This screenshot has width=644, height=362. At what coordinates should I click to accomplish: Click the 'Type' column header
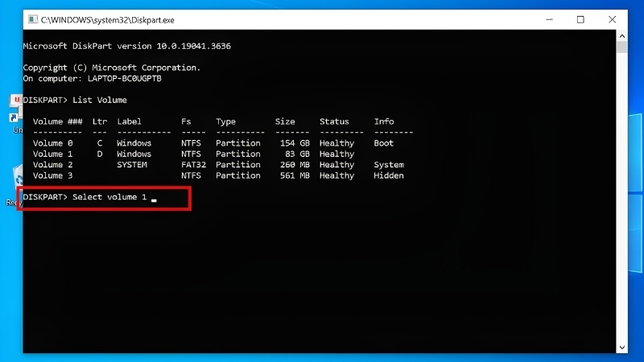point(225,122)
